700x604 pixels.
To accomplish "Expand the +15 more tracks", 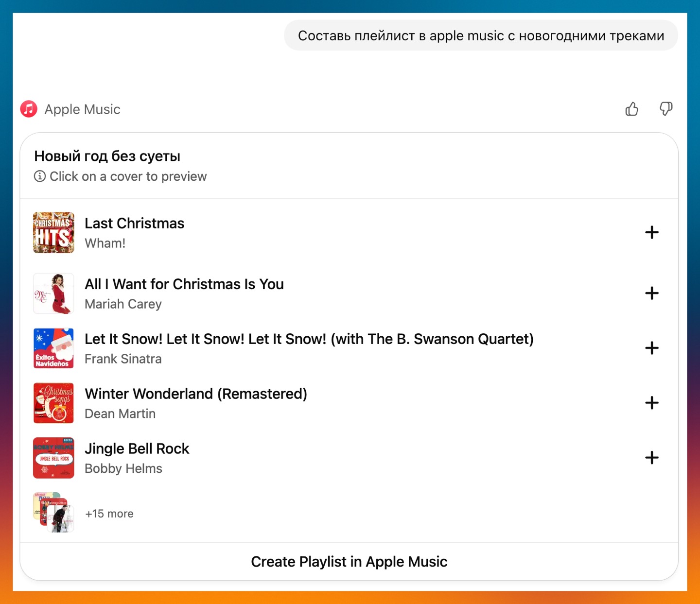I will (109, 514).
